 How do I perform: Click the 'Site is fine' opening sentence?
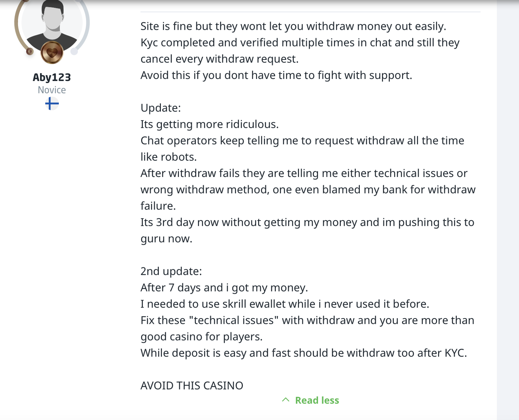point(293,26)
